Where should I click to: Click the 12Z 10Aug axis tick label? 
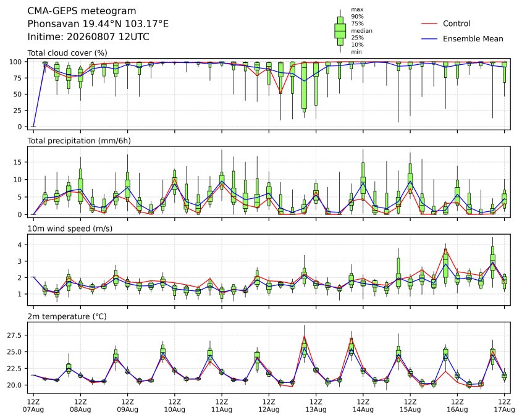click(x=174, y=406)
